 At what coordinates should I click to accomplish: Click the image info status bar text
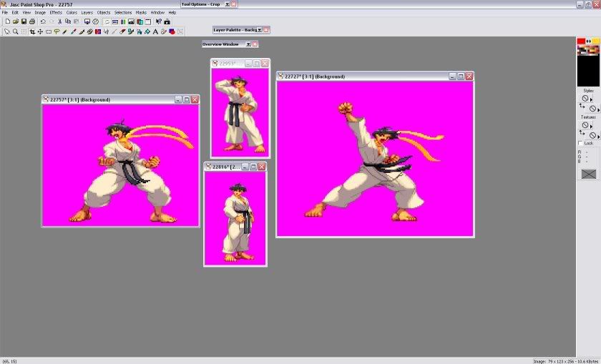(x=566, y=361)
